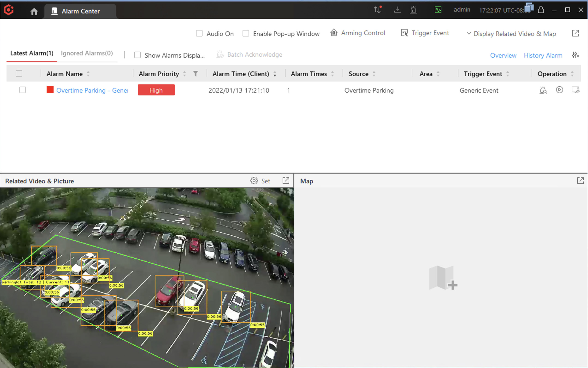Screen dimensions: 588x368
Task: Click the parking lot video snapshot
Action: click(x=147, y=277)
